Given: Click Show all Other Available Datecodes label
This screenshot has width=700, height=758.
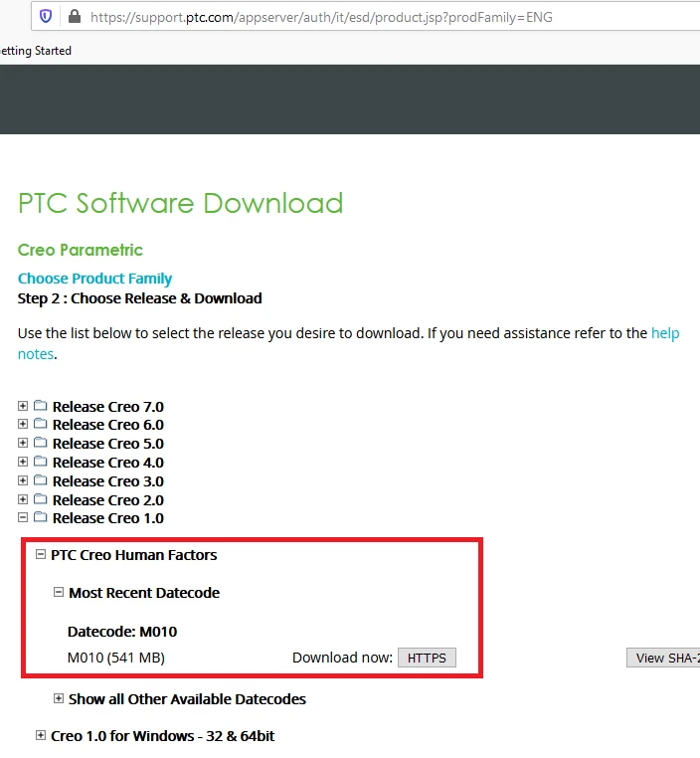Looking at the screenshot, I should click(x=187, y=699).
